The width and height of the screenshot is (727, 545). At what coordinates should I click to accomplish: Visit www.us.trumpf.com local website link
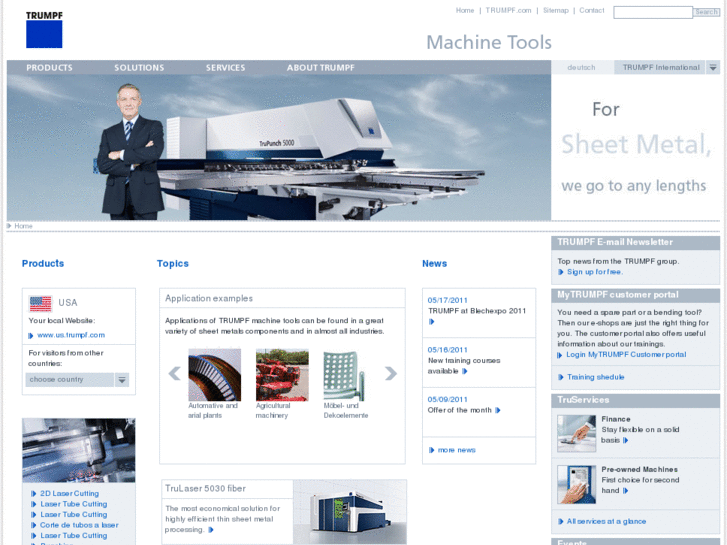[71, 335]
